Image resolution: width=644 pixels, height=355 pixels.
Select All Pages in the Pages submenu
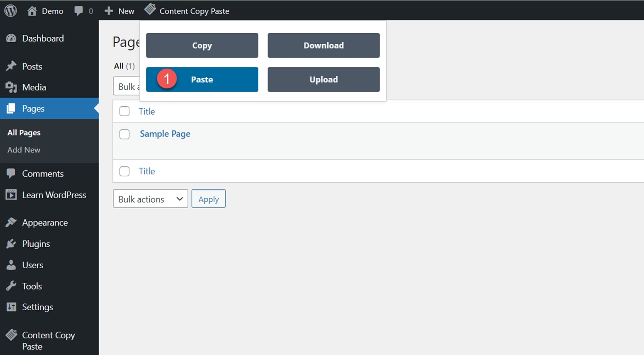[24, 132]
